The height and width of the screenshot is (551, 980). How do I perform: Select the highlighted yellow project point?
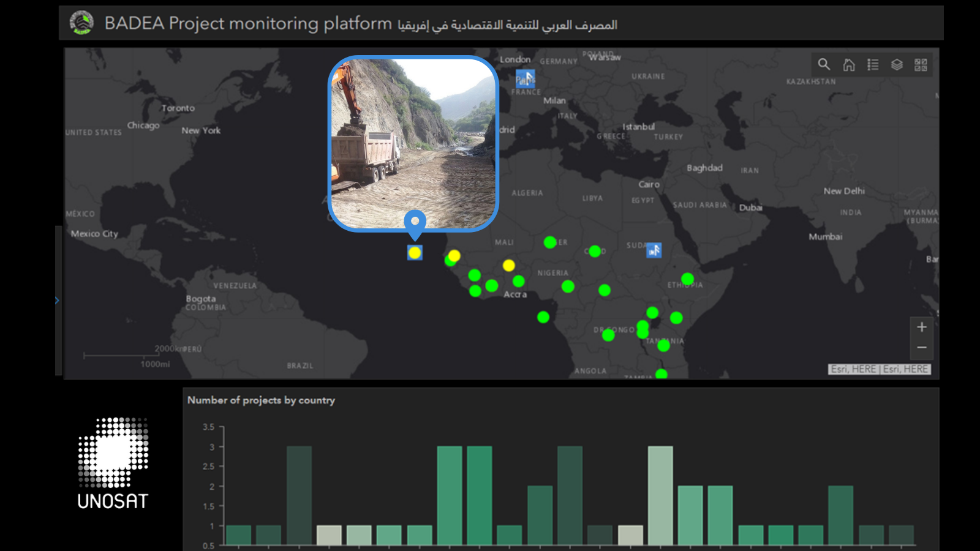[x=415, y=253]
